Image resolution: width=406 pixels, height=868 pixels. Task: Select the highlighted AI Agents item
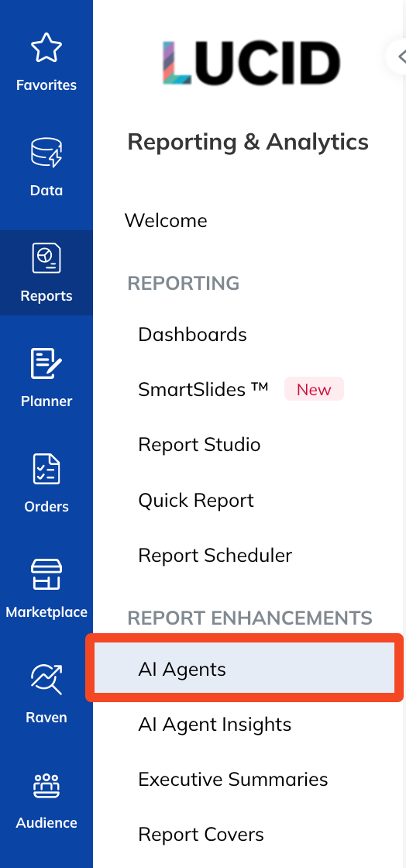pyautogui.click(x=245, y=668)
